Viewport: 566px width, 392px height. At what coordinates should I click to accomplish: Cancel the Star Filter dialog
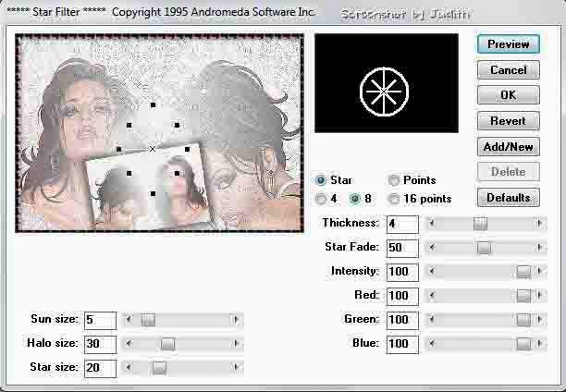(509, 69)
